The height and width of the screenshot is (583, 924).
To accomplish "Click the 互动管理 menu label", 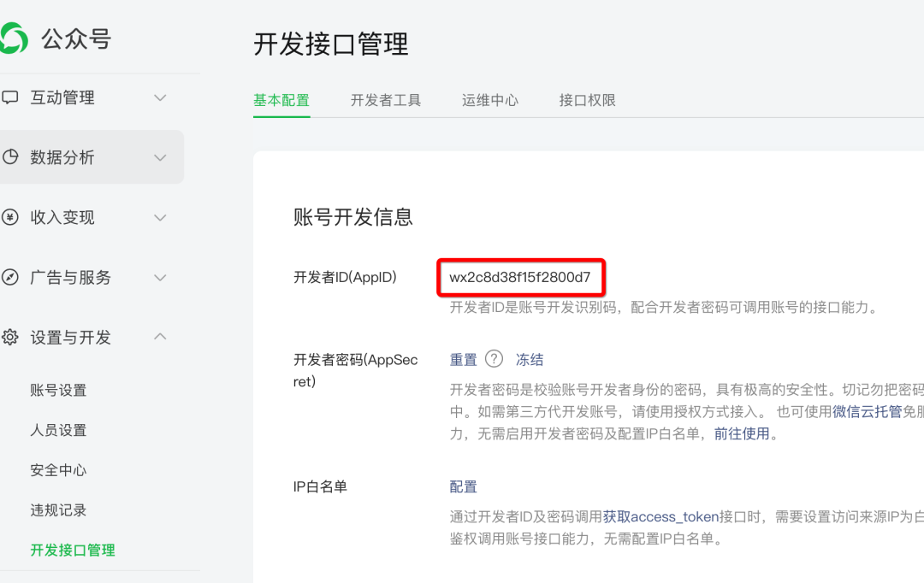I will 62,97.
